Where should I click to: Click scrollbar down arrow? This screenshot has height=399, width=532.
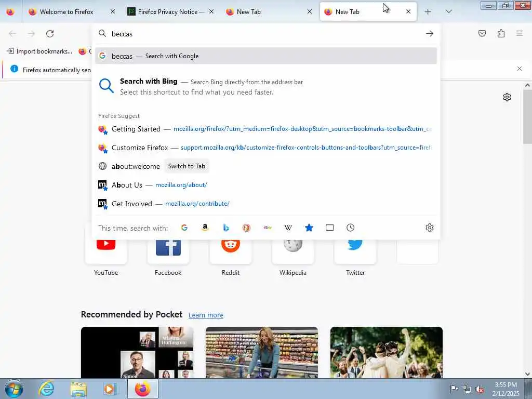527,374
